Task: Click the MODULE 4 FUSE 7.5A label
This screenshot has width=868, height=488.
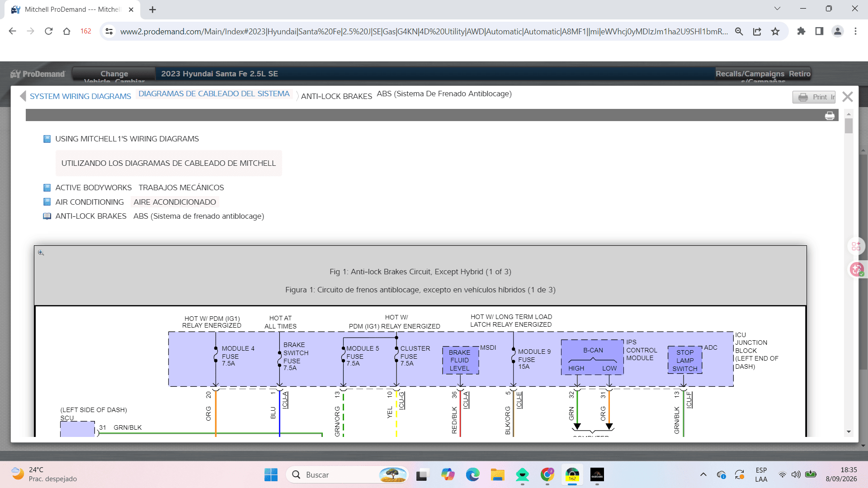Action: click(238, 356)
